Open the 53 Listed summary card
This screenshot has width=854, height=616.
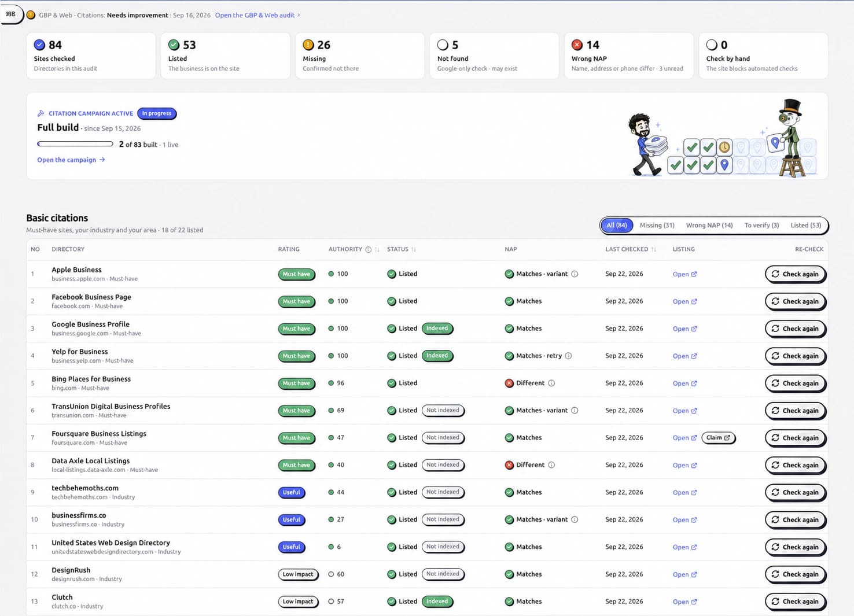(226, 56)
